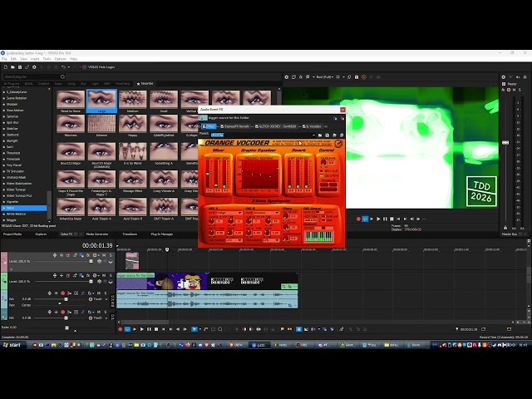Click the Windows start button
532x399 pixels.
click(12, 345)
